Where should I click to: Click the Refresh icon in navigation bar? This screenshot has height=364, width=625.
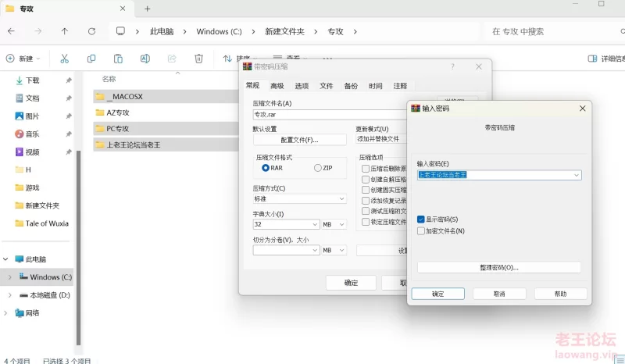91,31
